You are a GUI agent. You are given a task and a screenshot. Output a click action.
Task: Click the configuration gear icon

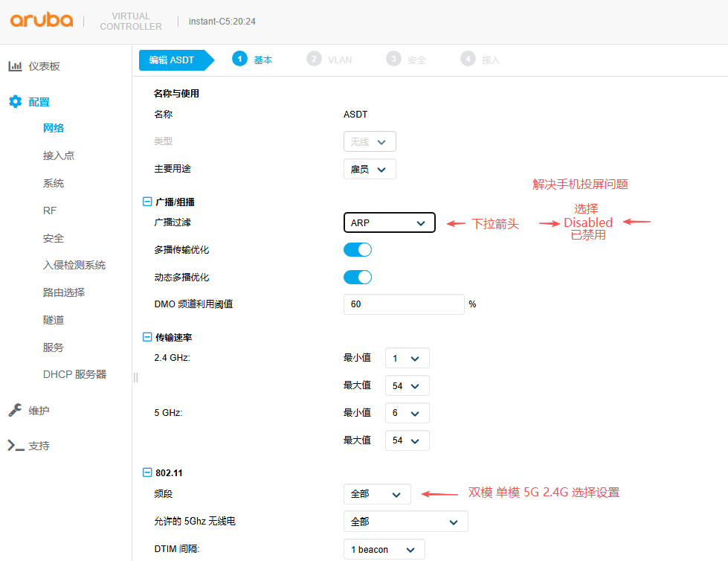[x=15, y=102]
